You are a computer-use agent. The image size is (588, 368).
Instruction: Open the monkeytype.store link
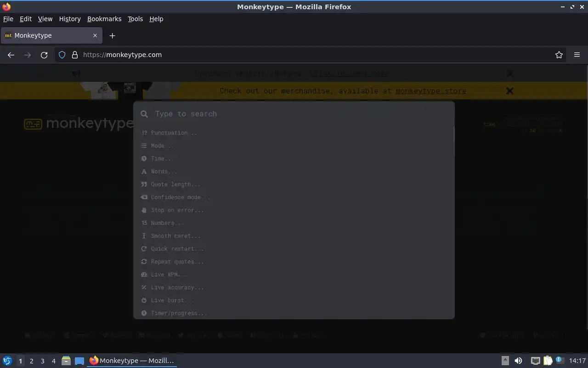431,91
